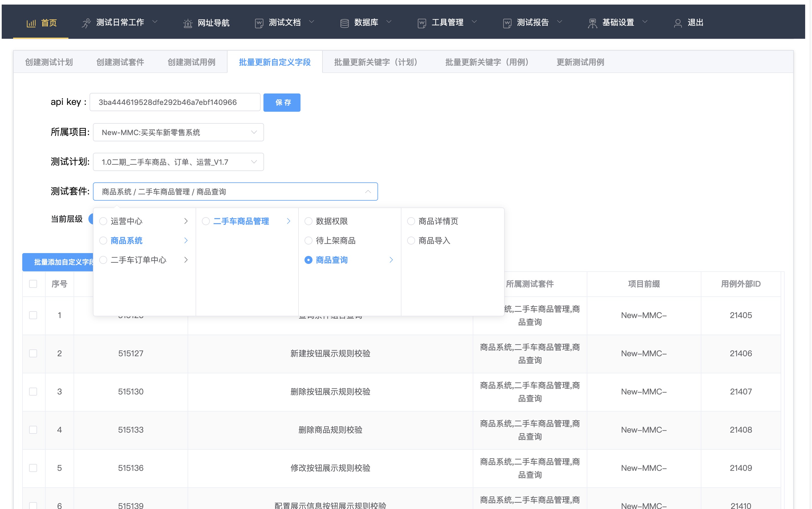812x509 pixels.
Task: Expand the 测试报告 menu arrow
Action: click(559, 22)
